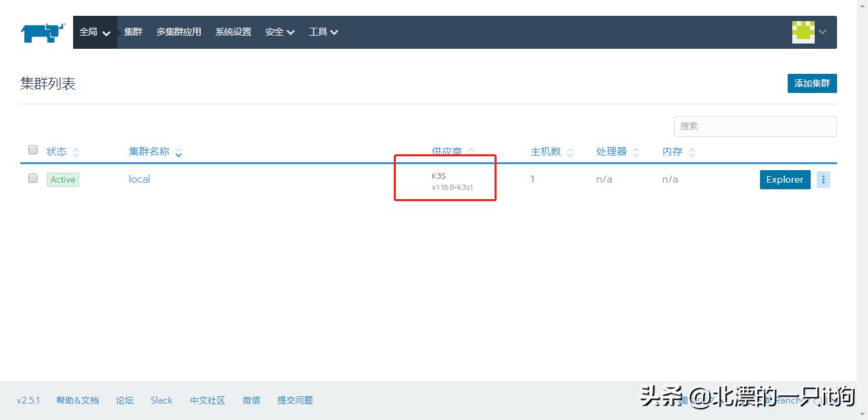Open the local cluster link
This screenshot has width=868, height=420.
[x=139, y=179]
